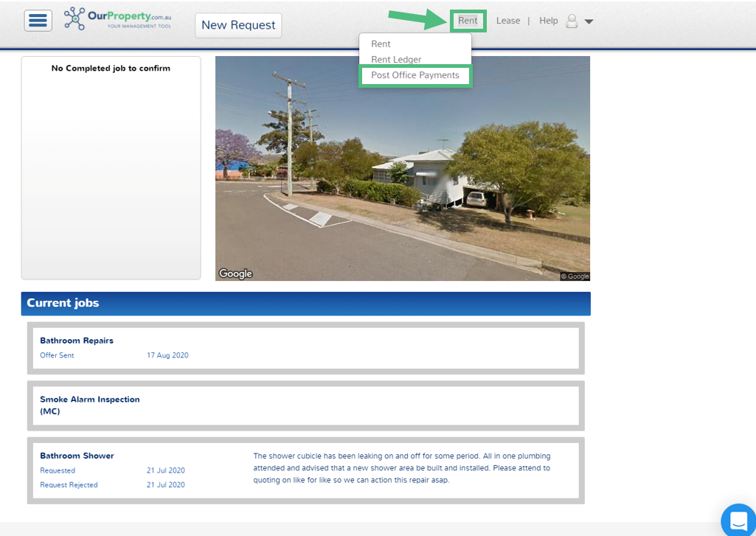This screenshot has width=756, height=536.
Task: Select Rent from the dropdown list
Action: click(x=381, y=43)
